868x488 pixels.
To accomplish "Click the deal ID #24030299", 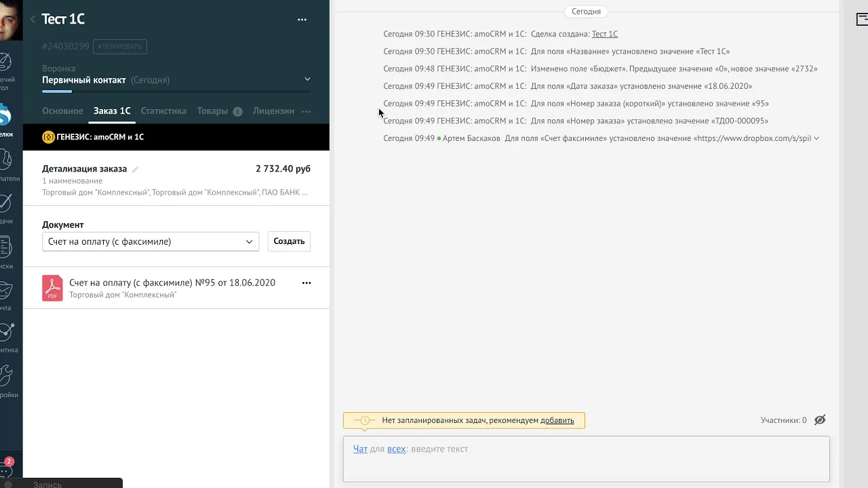I will [x=66, y=46].
